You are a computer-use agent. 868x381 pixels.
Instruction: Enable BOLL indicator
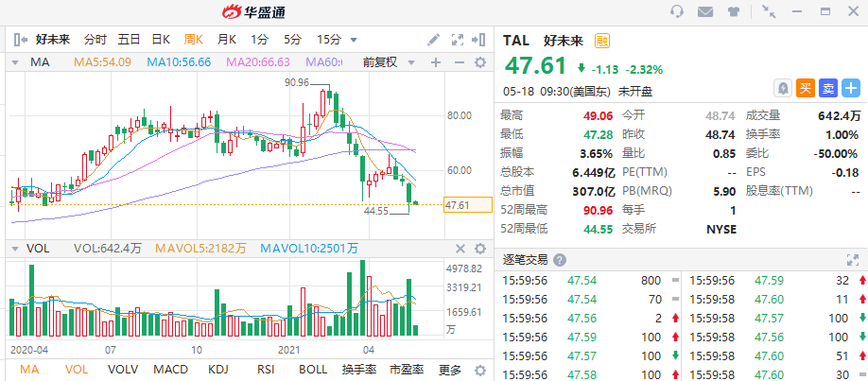[313, 370]
